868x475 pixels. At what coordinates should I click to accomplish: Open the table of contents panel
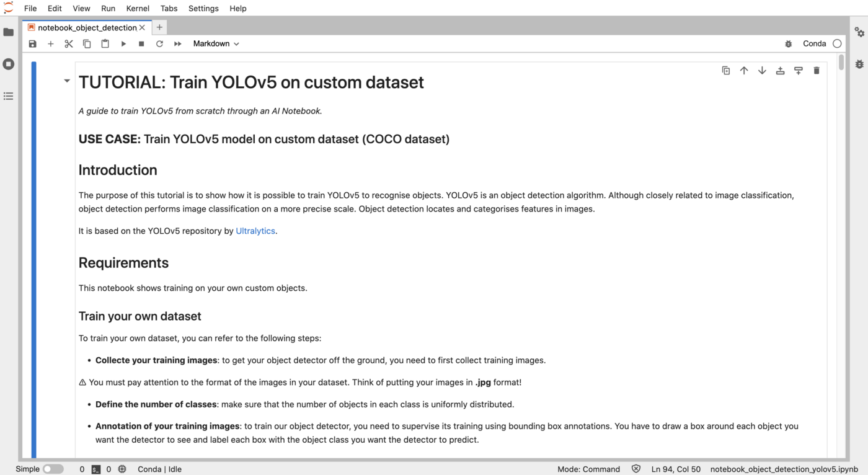tap(9, 96)
